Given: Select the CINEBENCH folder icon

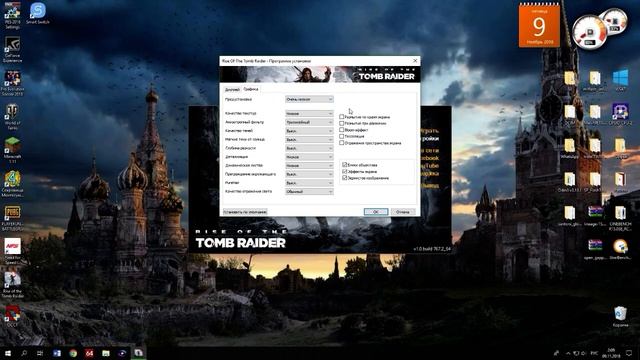Looking at the screenshot, I should point(620,217).
